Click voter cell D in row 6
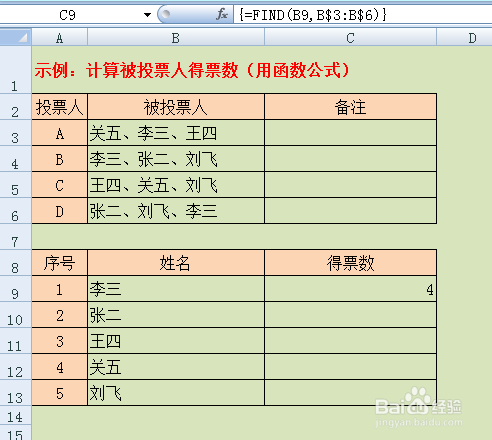 60,211
